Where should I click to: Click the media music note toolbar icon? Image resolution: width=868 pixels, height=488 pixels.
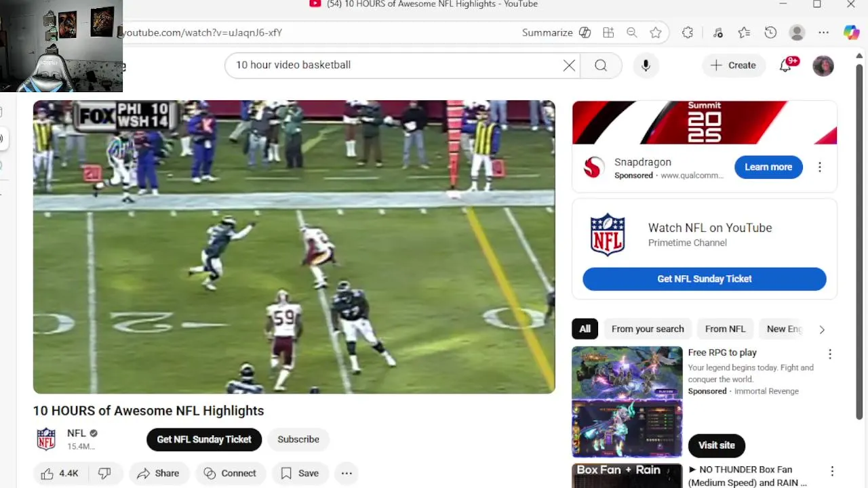(718, 33)
